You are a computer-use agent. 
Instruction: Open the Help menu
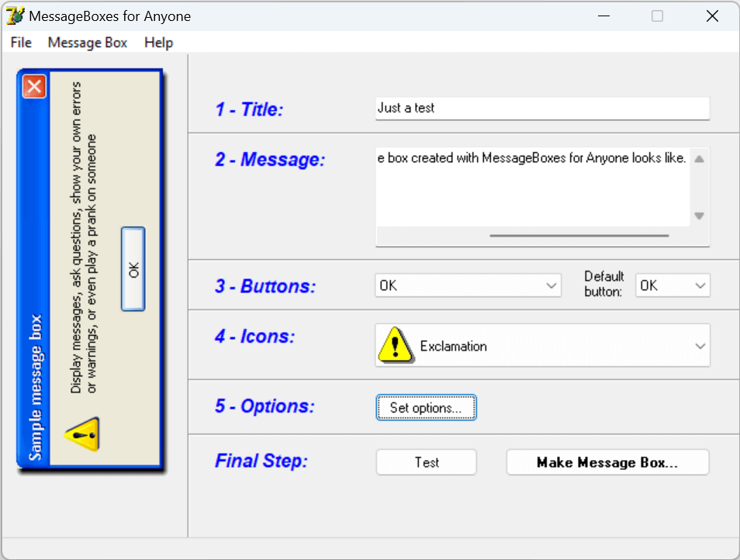tap(158, 43)
